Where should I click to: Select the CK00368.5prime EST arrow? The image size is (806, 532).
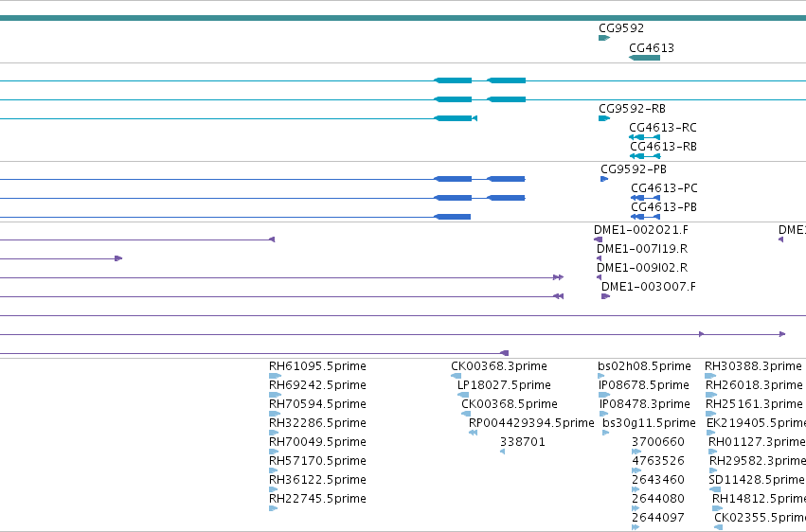point(466,414)
